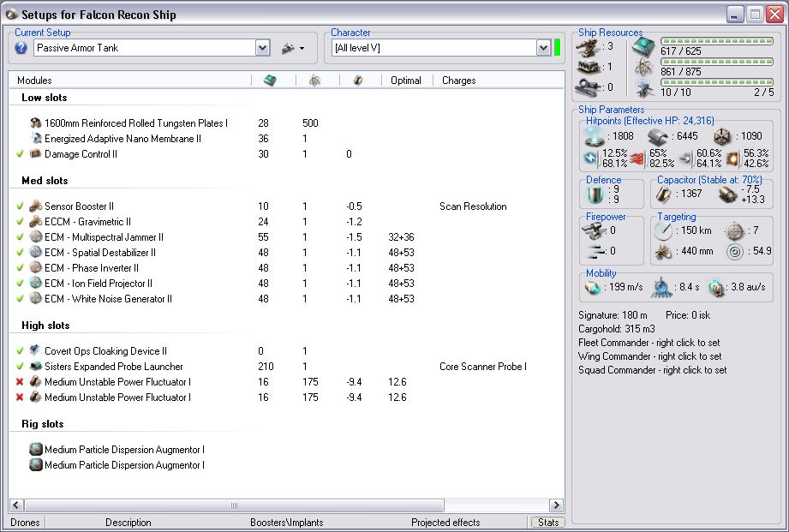Click the Sisters Expanded Probe Launcher icon
This screenshot has width=789, height=532.
coord(36,367)
